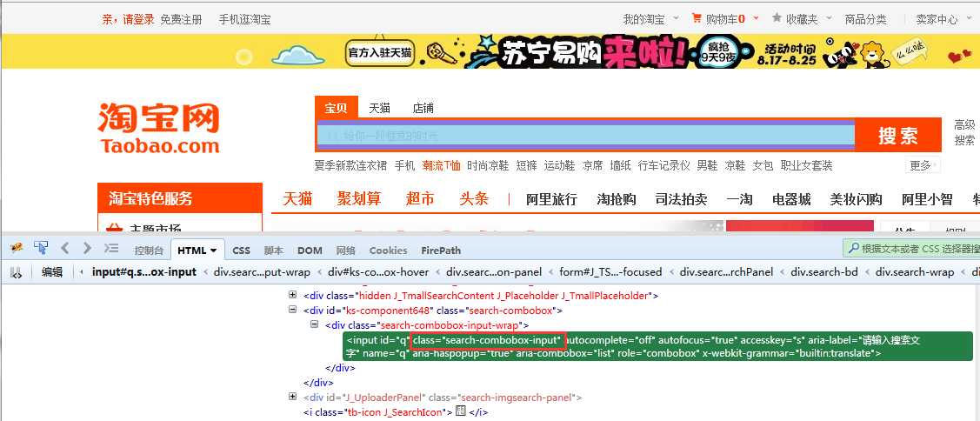
Task: Open the 超市 navigation item
Action: 420,199
